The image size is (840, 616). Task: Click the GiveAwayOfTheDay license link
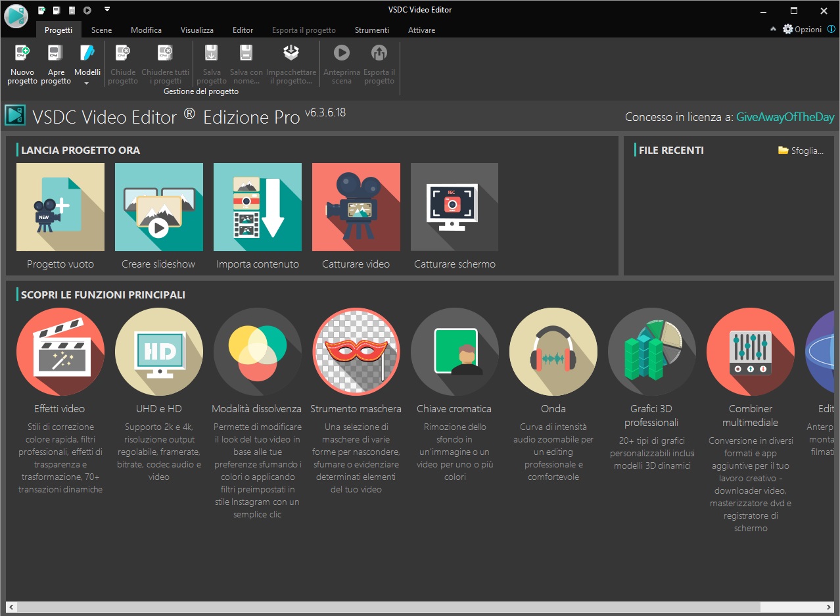click(785, 117)
